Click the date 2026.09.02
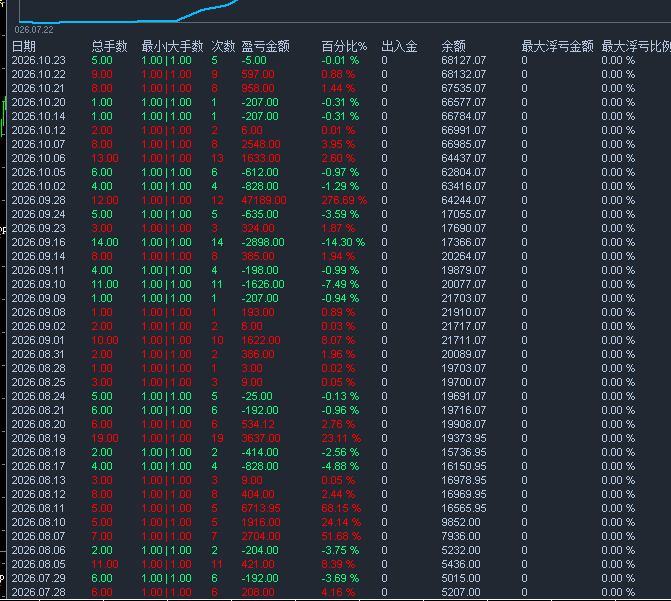Image resolution: width=671 pixels, height=601 pixels. 39,327
